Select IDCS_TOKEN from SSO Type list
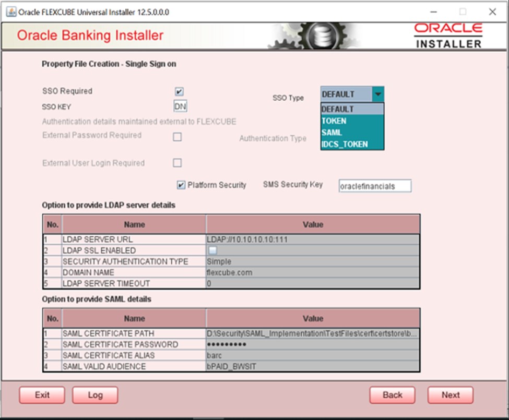The height and width of the screenshot is (420, 509). 352,145
